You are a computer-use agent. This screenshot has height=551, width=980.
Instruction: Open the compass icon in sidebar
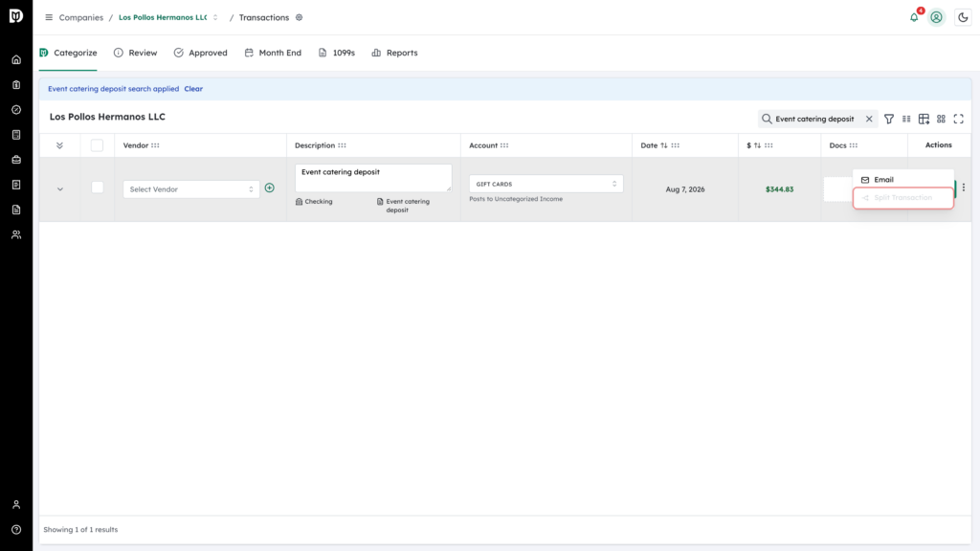pos(16,110)
